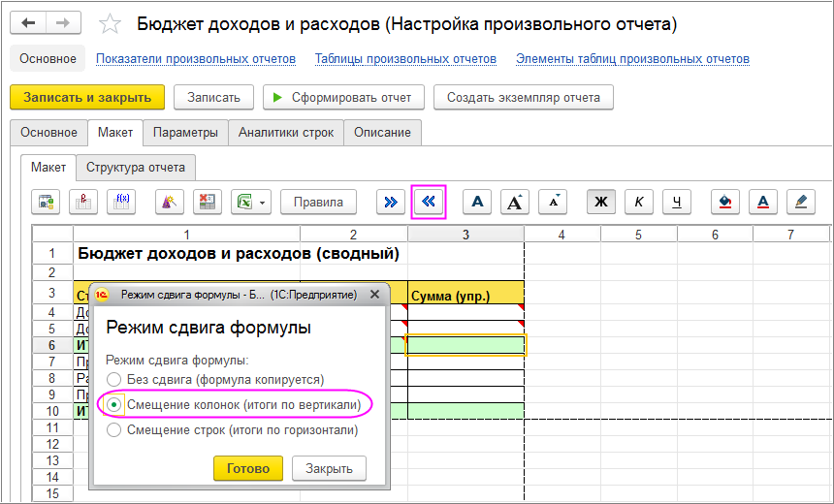Open the 'Структура отчета' tab
The image size is (834, 504).
point(136,167)
